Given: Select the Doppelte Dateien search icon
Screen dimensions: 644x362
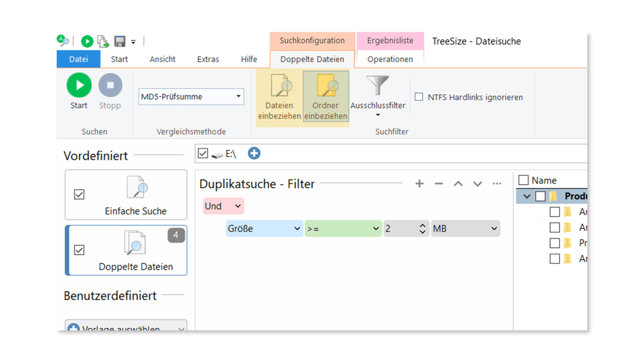Looking at the screenshot, I should (x=135, y=243).
